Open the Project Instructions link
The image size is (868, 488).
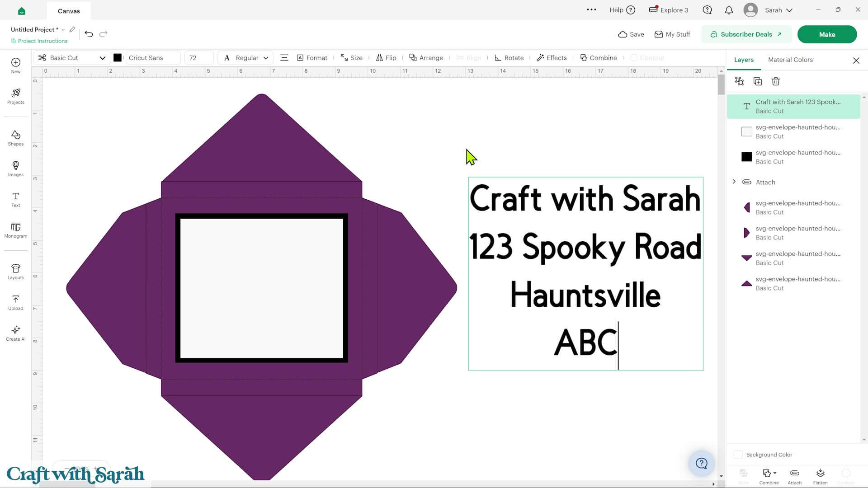[39, 41]
